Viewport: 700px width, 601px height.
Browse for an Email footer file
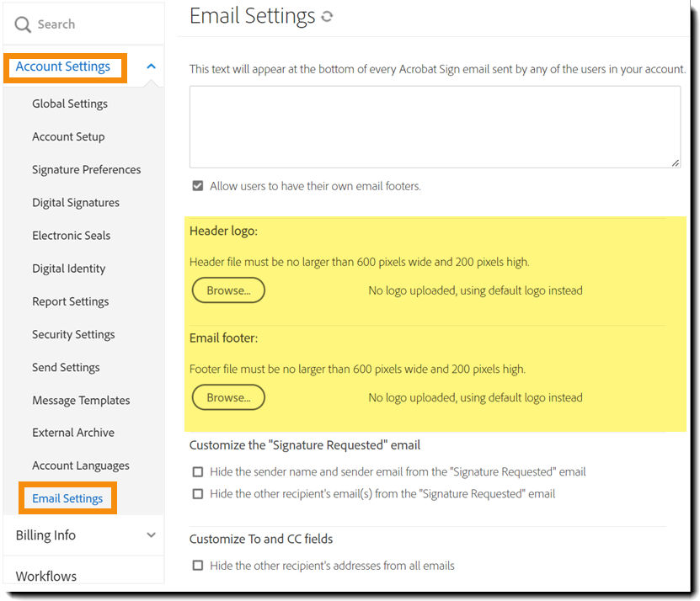228,397
